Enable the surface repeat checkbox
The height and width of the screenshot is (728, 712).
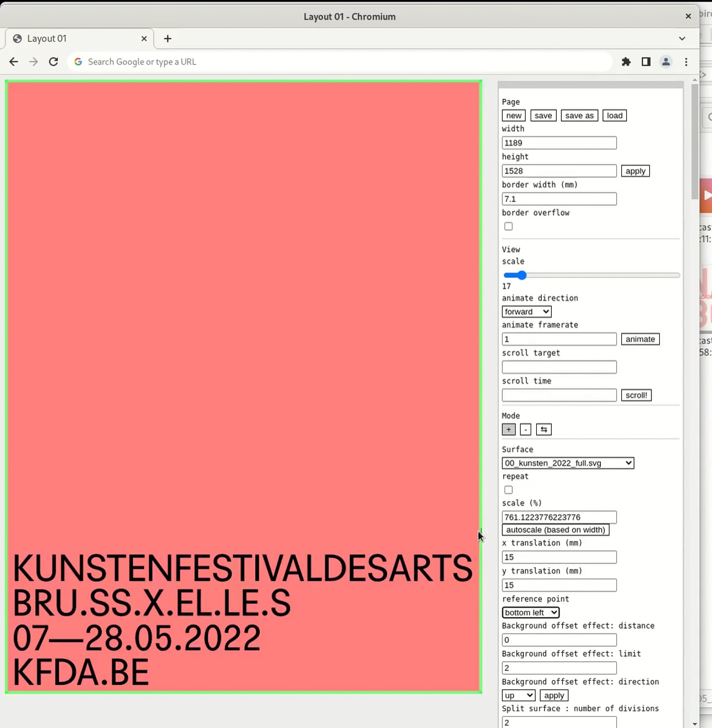508,490
